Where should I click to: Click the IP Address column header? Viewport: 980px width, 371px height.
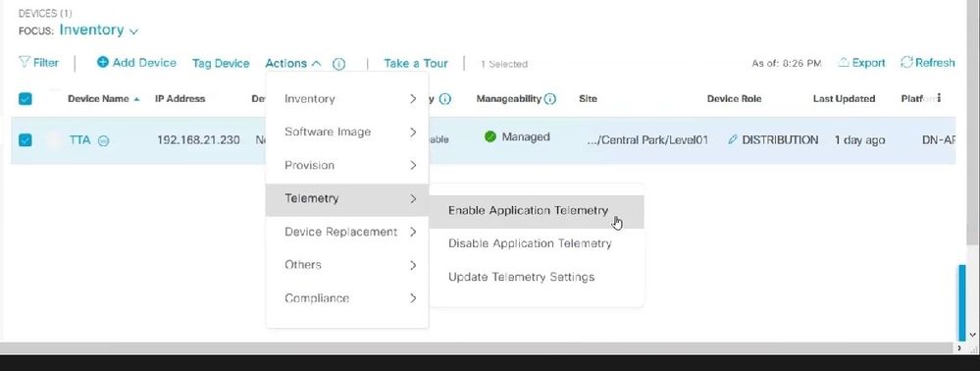click(x=180, y=99)
